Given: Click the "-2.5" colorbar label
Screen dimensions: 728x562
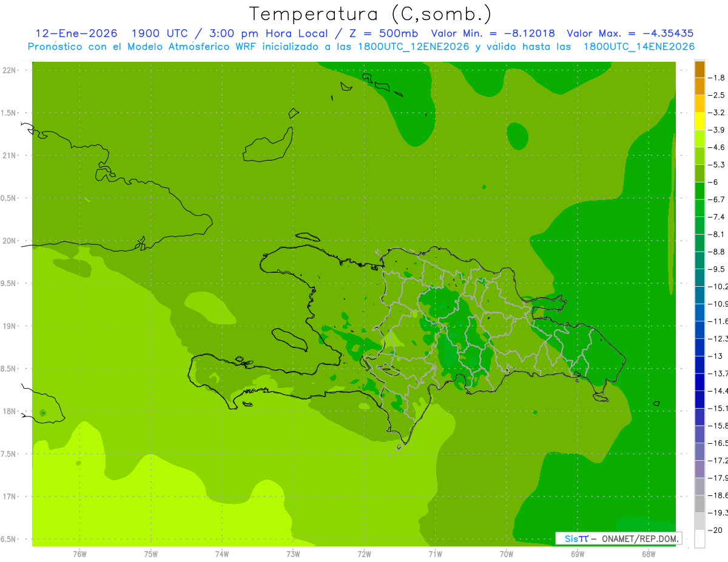Looking at the screenshot, I should point(716,95).
